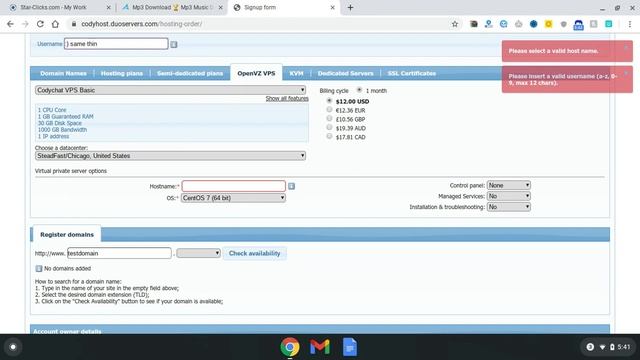Click the domain name field containing testdomain

click(x=119, y=253)
